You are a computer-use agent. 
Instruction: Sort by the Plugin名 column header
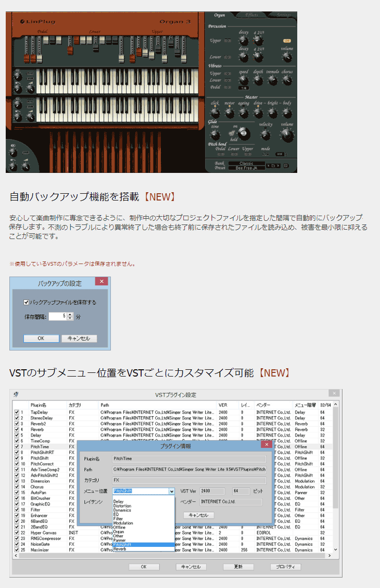(x=47, y=405)
